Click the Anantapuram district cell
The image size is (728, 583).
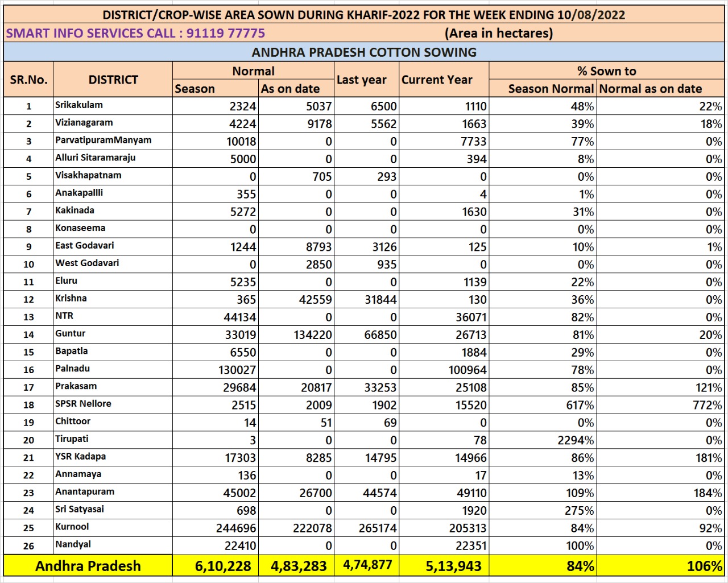(113, 493)
